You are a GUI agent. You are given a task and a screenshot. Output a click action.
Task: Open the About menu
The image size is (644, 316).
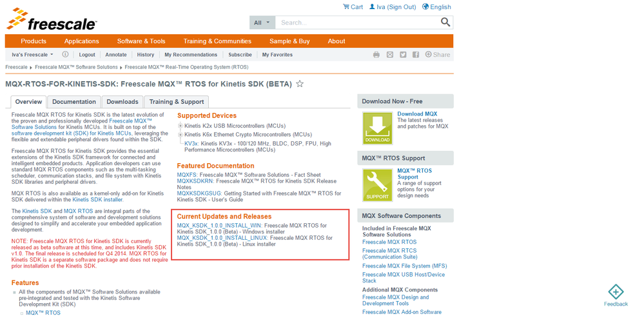(x=337, y=41)
